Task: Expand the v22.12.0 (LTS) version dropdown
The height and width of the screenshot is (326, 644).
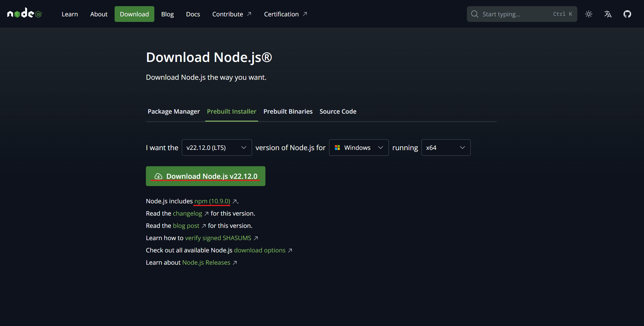Action: click(x=217, y=148)
